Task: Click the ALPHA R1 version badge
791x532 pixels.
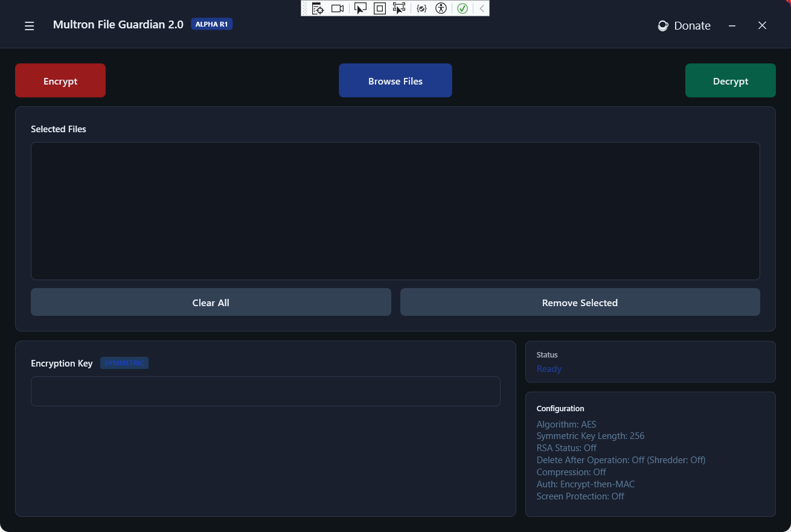Action: click(x=212, y=24)
